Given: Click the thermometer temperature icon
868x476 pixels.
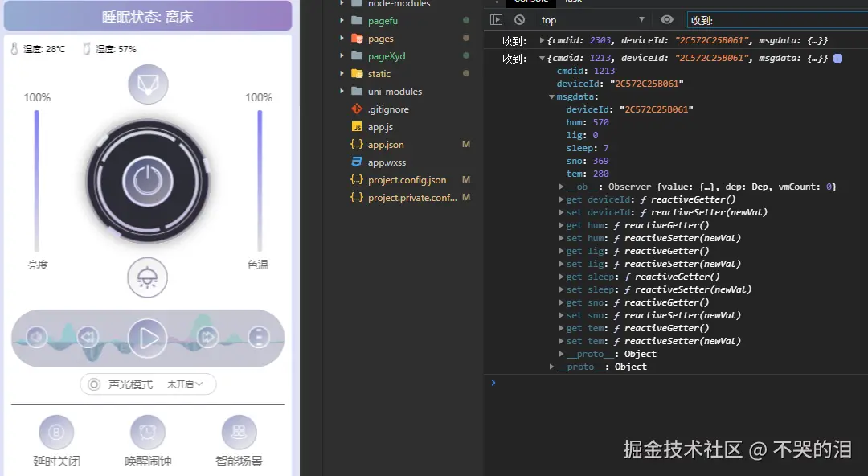Looking at the screenshot, I should click(x=14, y=49).
